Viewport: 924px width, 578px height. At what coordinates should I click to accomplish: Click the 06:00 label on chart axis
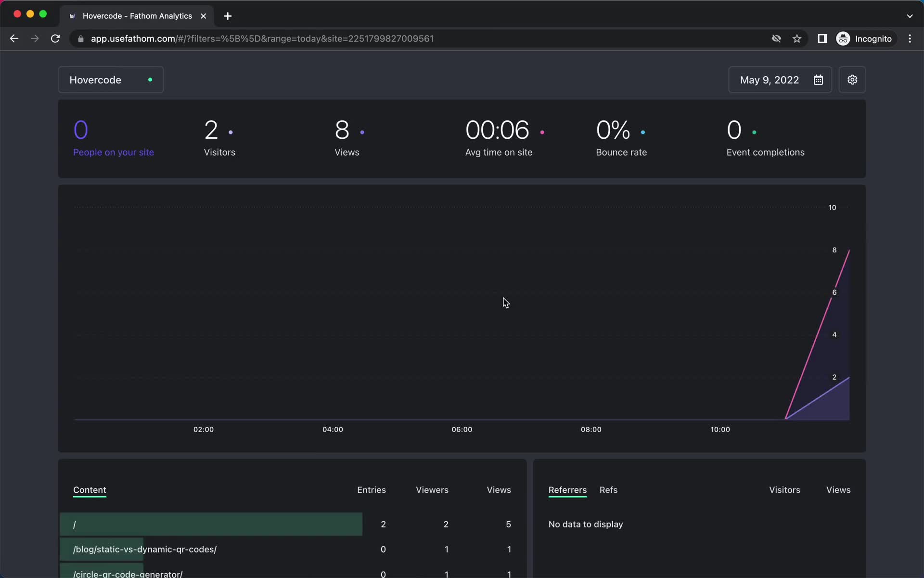point(462,429)
